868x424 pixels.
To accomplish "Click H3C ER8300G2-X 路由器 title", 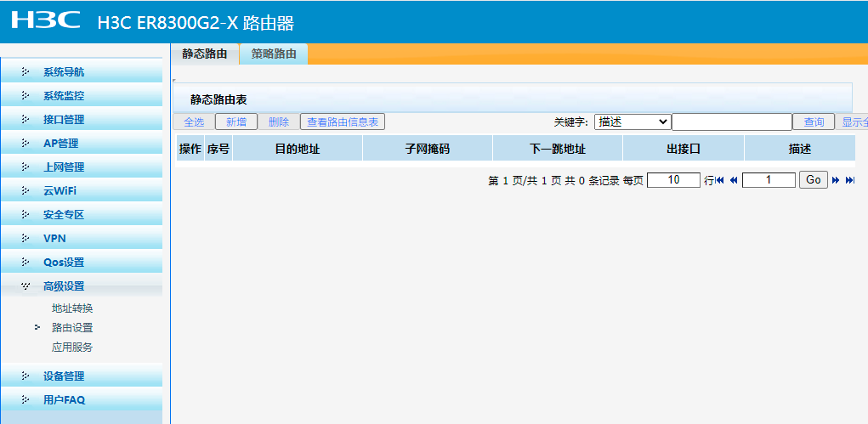I will (x=196, y=23).
